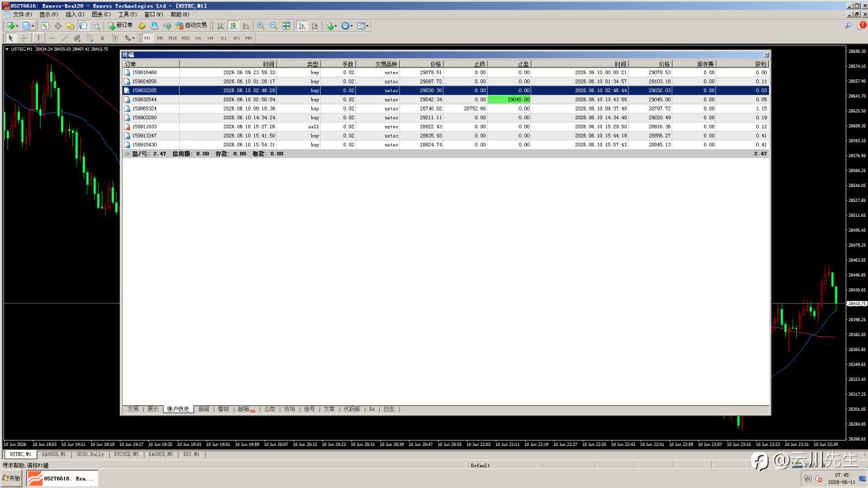868x488 pixels.
Task: Toggle the Data Window crosshair-circle icon
Action: coord(58,26)
